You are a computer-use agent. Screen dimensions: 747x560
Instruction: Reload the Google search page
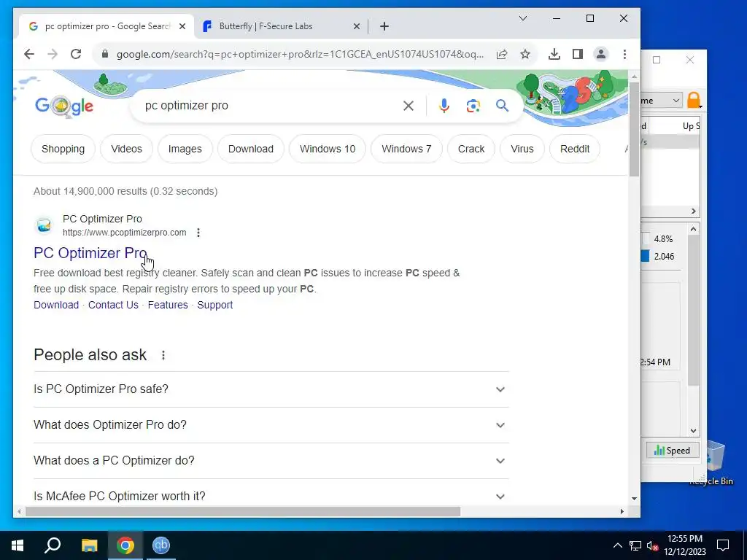pos(76,54)
